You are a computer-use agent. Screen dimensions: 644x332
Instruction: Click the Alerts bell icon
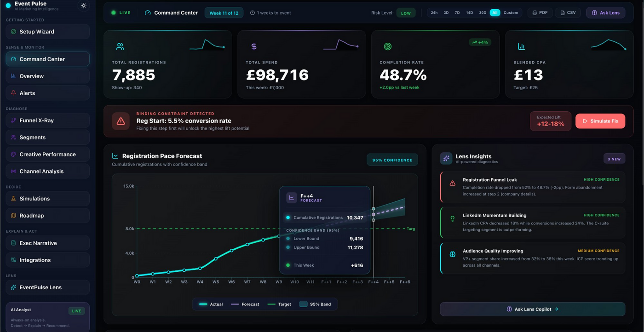tap(13, 93)
